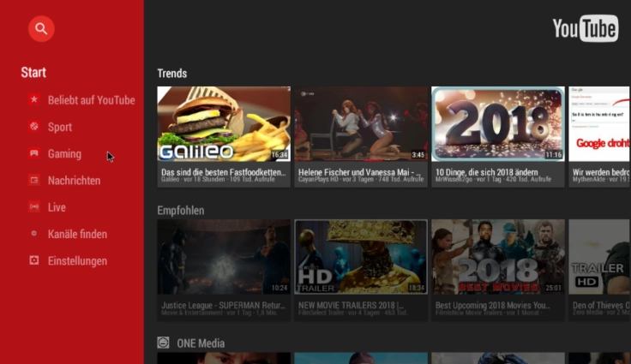Click title 'Das sind die besten Fastfoodketten...'
Screen dimensions: 631x364
pos(224,172)
